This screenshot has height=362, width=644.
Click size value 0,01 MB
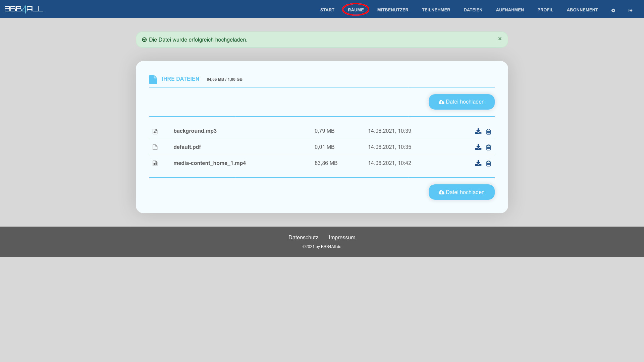324,147
